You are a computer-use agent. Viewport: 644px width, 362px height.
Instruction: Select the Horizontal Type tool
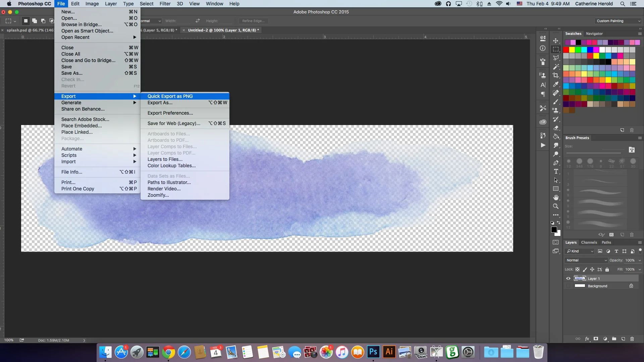[556, 171]
